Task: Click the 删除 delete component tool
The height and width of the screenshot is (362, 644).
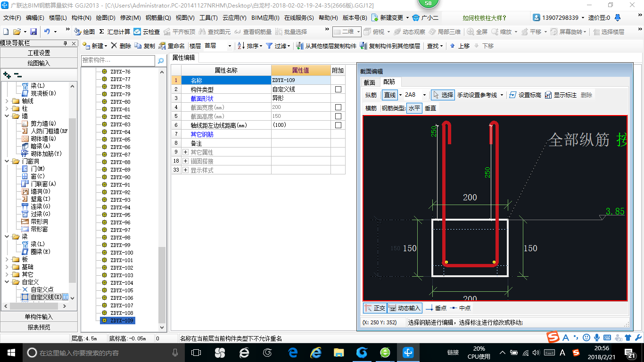Action: tap(121, 46)
